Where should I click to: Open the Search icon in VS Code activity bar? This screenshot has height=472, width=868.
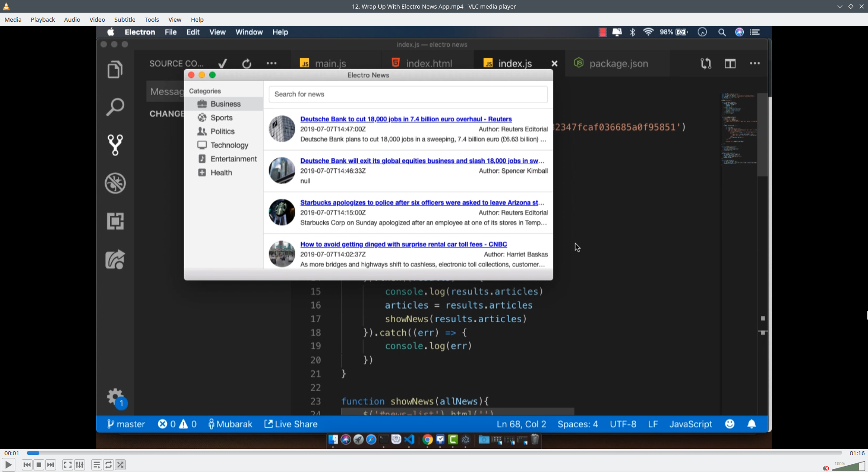(x=115, y=107)
